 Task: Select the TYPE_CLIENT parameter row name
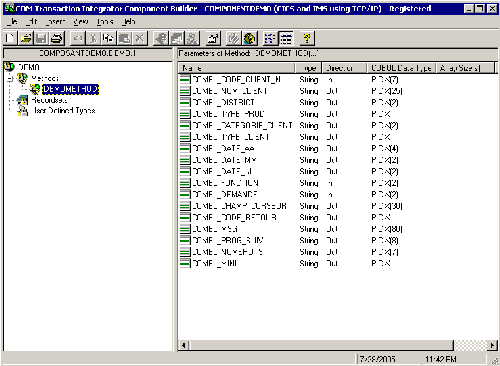(231, 137)
